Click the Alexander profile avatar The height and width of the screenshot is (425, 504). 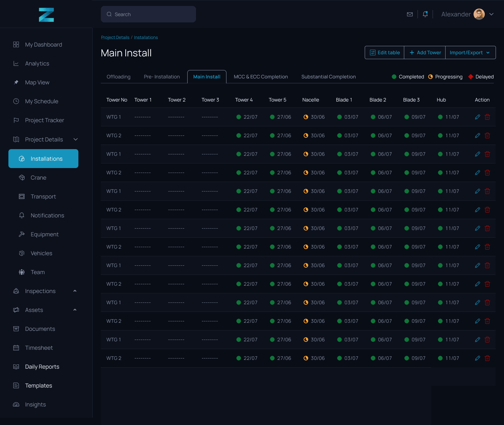click(x=479, y=14)
